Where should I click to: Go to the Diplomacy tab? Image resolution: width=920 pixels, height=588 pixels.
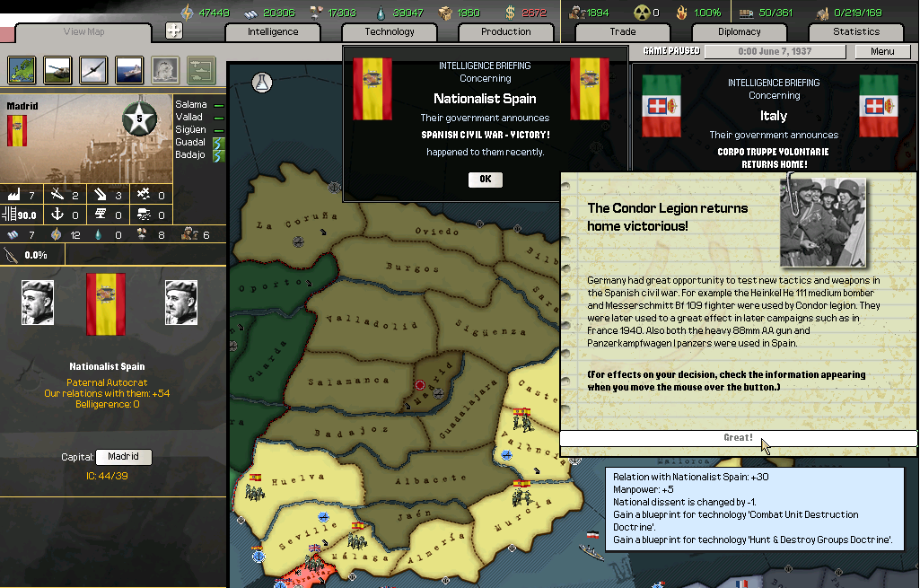click(x=740, y=31)
